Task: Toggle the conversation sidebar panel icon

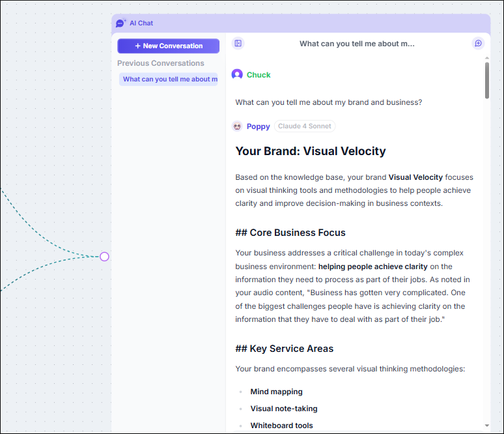Action: click(238, 44)
